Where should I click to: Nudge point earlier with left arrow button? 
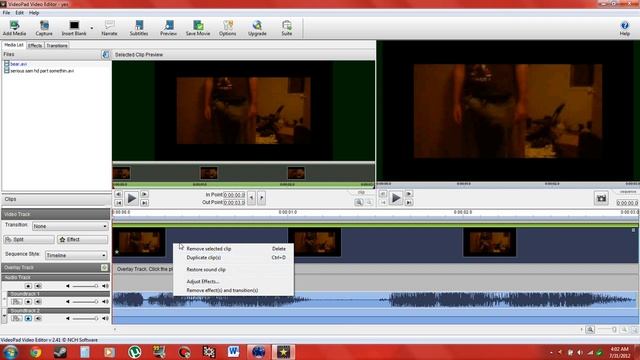pyautogui.click(x=251, y=198)
